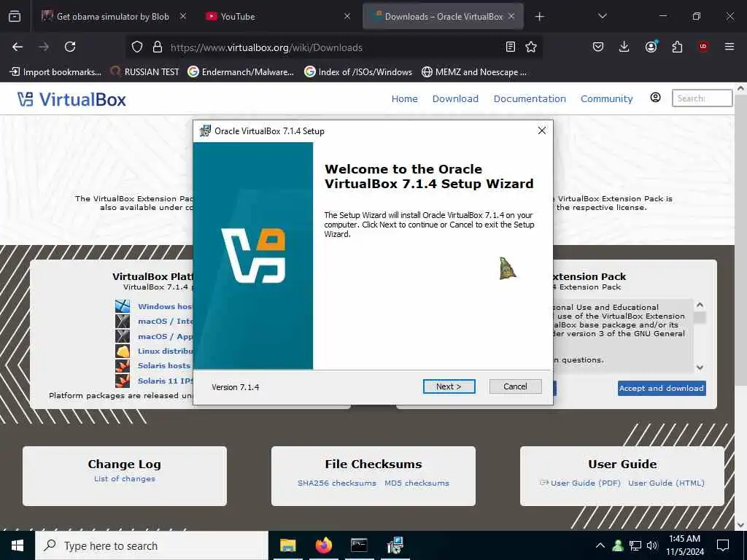Show hidden system tray icons
The image size is (747, 560).
pos(600,545)
